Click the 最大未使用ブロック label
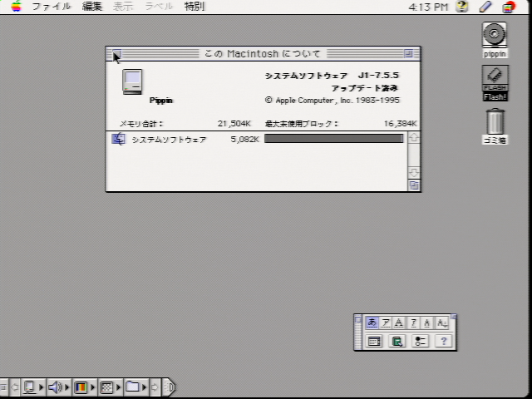The width and height of the screenshot is (532, 399). (x=302, y=124)
